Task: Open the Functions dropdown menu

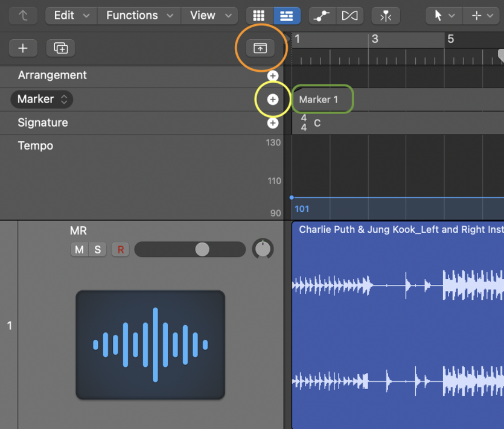Action: click(x=139, y=16)
